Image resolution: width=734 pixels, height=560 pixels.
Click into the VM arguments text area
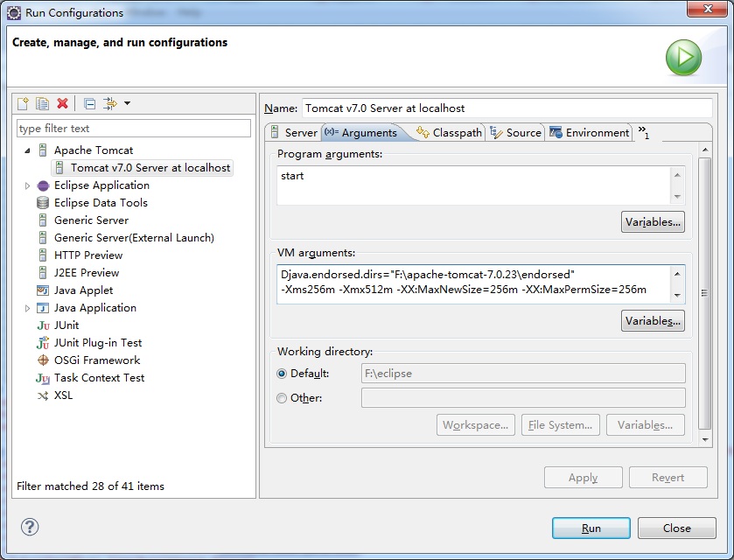473,284
